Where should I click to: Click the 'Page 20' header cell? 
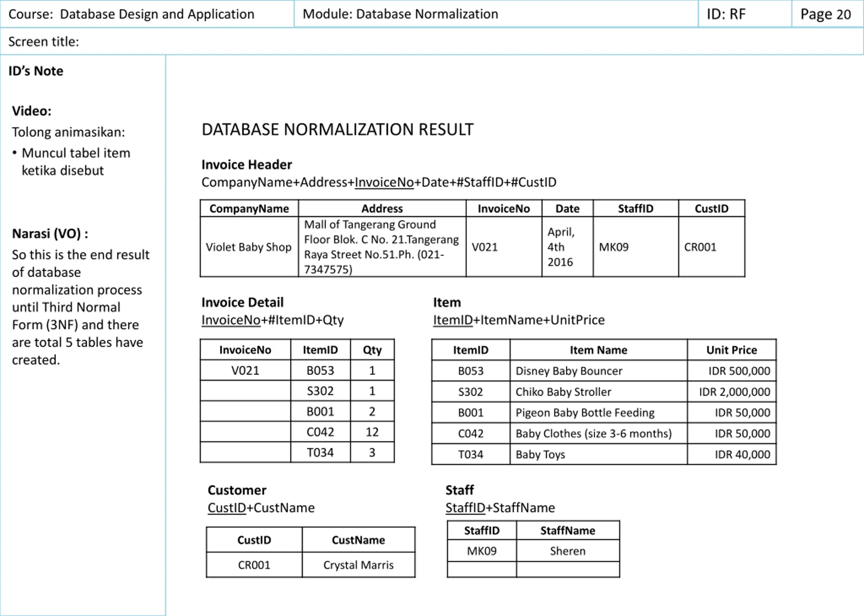(x=828, y=14)
